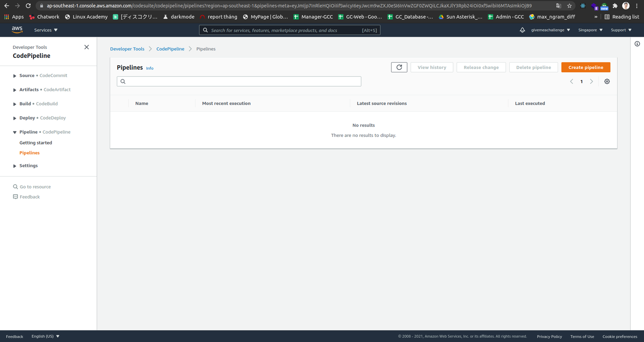
Task: Open the English (US) language selector
Action: pyautogui.click(x=45, y=337)
